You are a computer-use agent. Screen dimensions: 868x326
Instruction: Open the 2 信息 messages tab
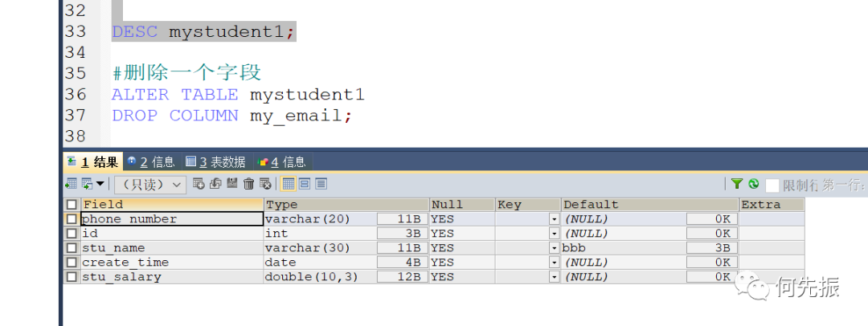point(151,161)
